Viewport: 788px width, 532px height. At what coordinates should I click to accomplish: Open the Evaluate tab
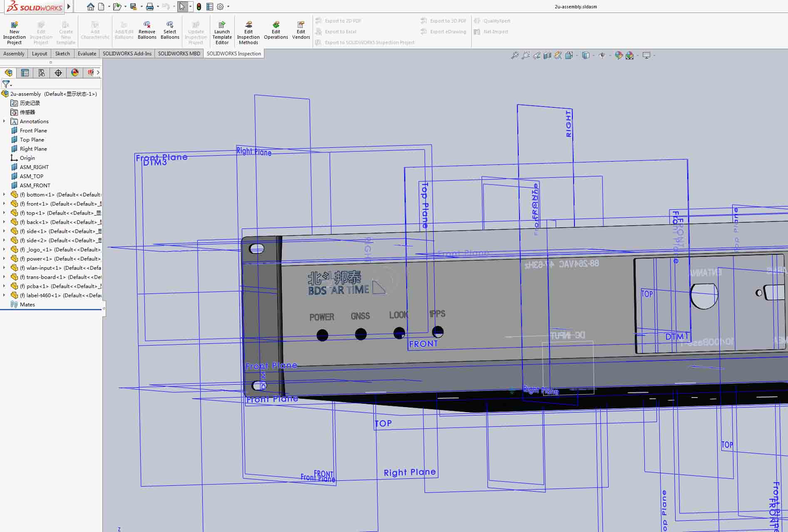[87, 54]
